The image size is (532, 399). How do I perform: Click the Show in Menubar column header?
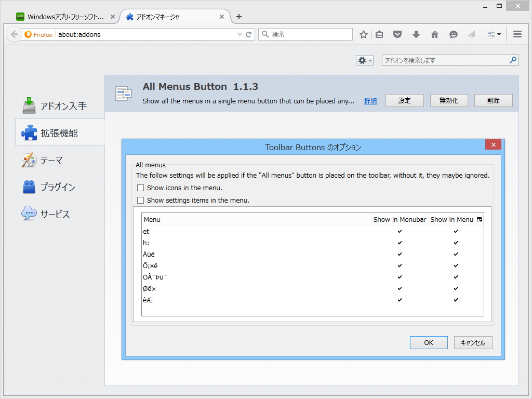400,220
